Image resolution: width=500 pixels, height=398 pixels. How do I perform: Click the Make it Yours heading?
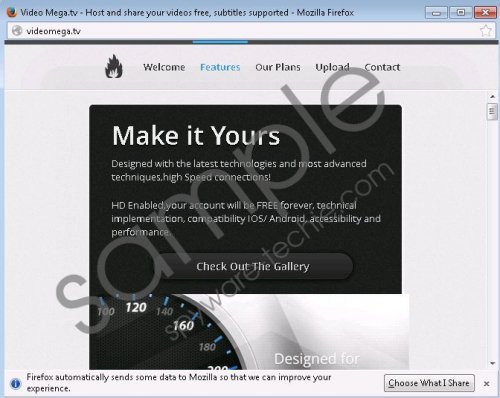coord(196,136)
